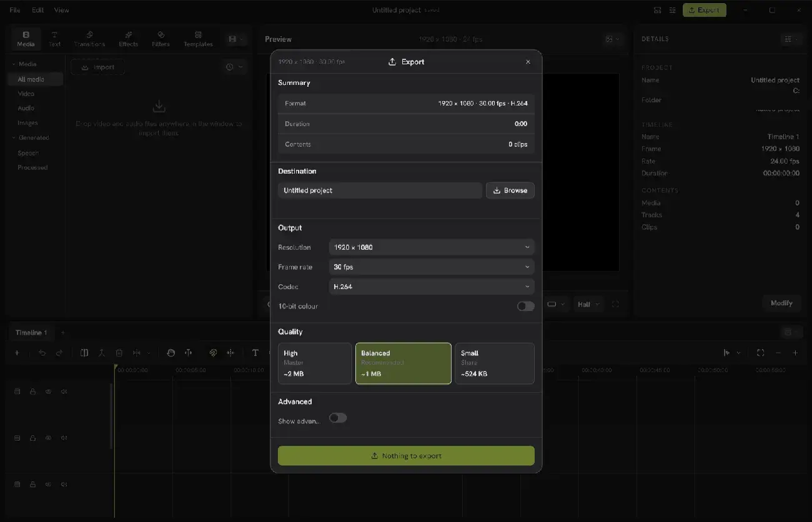Switch to the Text tab
The width and height of the screenshot is (812, 522).
coord(55,39)
